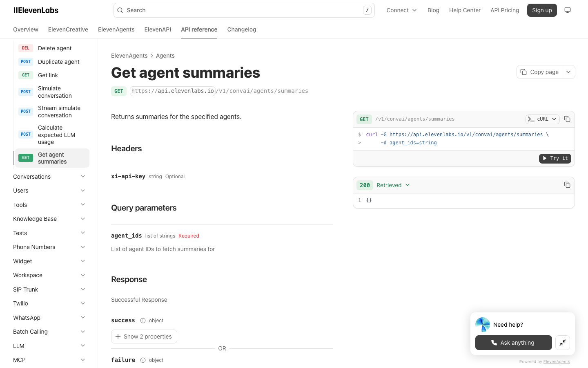Select the API reference tab
The height and width of the screenshot is (368, 588).
199,29
